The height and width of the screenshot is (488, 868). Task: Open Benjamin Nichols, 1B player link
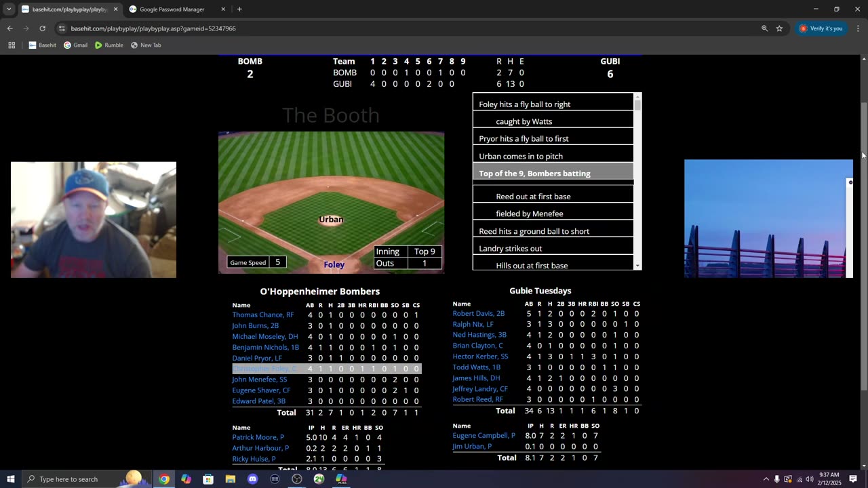click(x=266, y=348)
